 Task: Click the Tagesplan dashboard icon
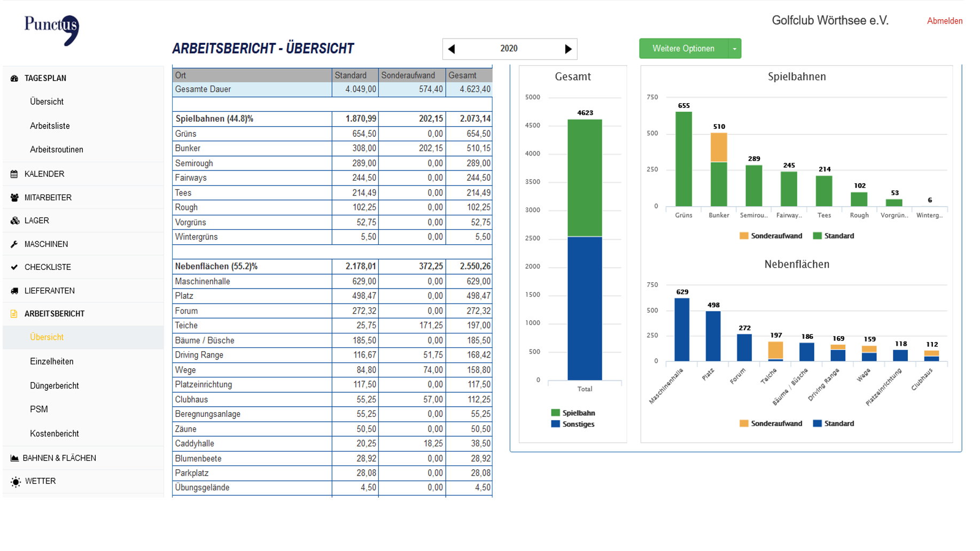click(x=14, y=79)
